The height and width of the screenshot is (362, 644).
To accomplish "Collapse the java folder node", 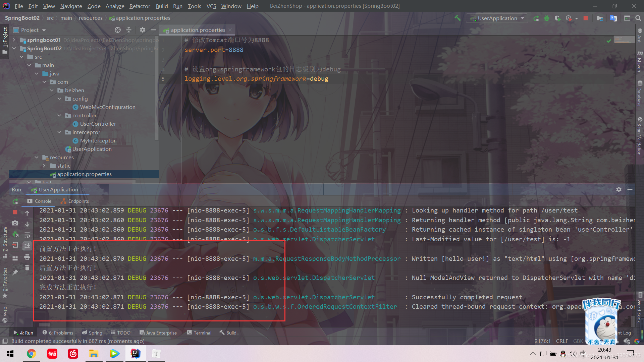I will (37, 73).
